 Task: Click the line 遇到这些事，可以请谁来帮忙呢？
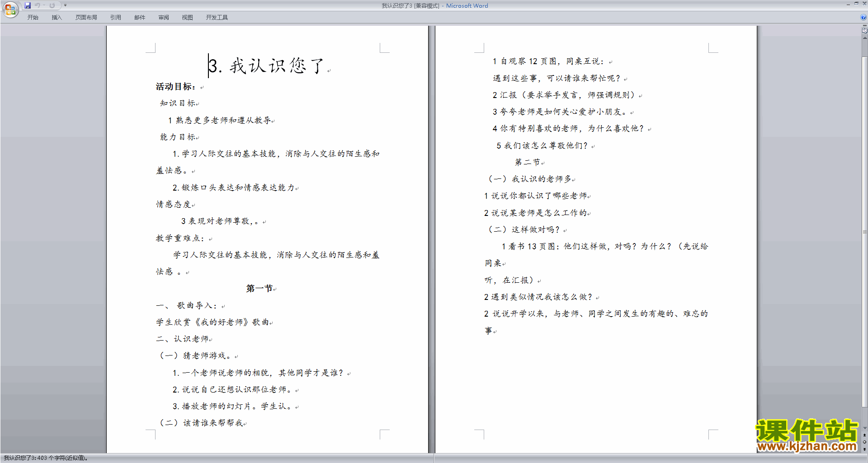click(557, 78)
